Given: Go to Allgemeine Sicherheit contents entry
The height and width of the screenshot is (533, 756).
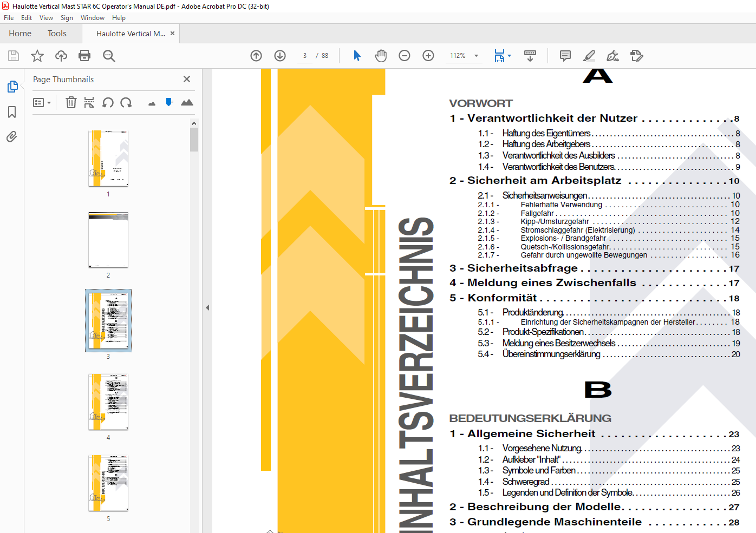Looking at the screenshot, I should [x=595, y=434].
